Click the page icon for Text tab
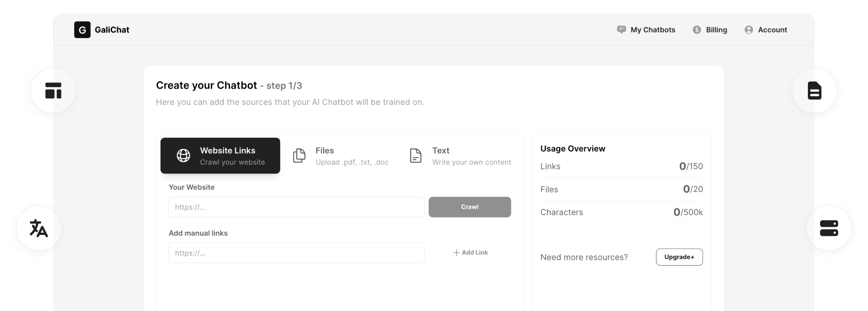This screenshot has width=868, height=311. [415, 156]
